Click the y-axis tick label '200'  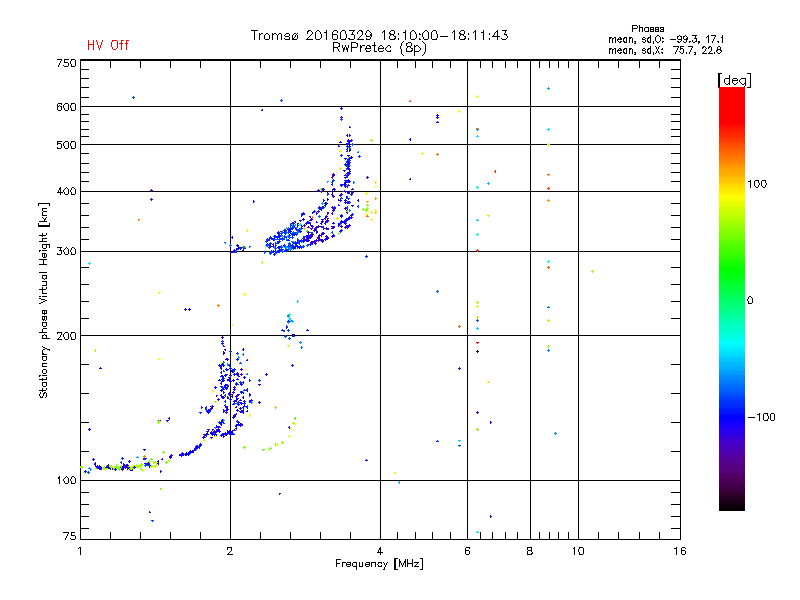tap(66, 336)
